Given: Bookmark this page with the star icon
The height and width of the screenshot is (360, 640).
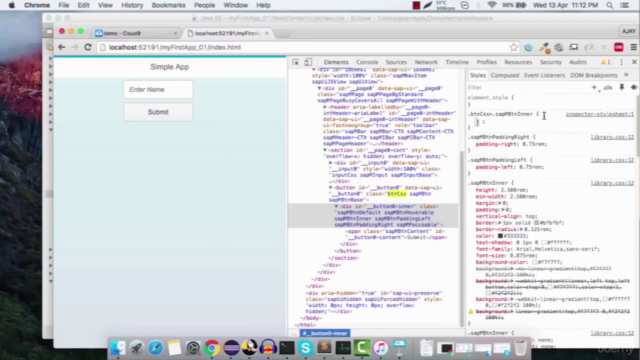Looking at the screenshot, I should click(x=513, y=47).
